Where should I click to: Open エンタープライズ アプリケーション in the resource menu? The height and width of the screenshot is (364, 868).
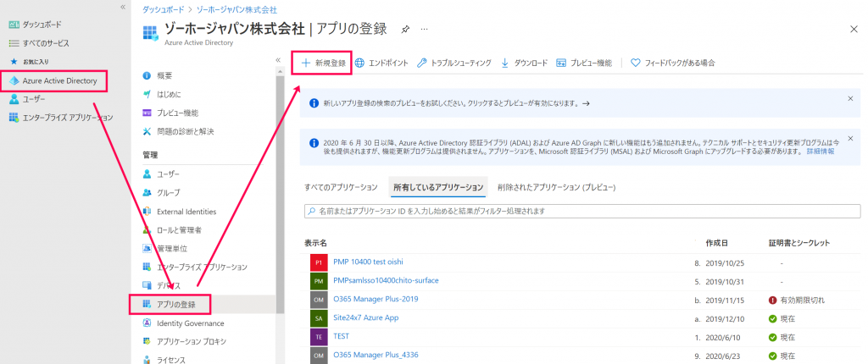point(194,267)
